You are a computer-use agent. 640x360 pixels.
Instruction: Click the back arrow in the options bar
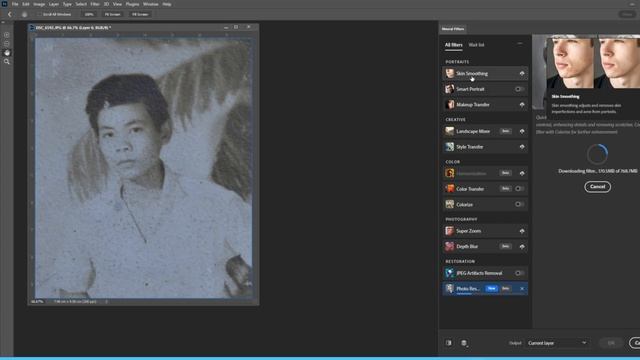9,14
